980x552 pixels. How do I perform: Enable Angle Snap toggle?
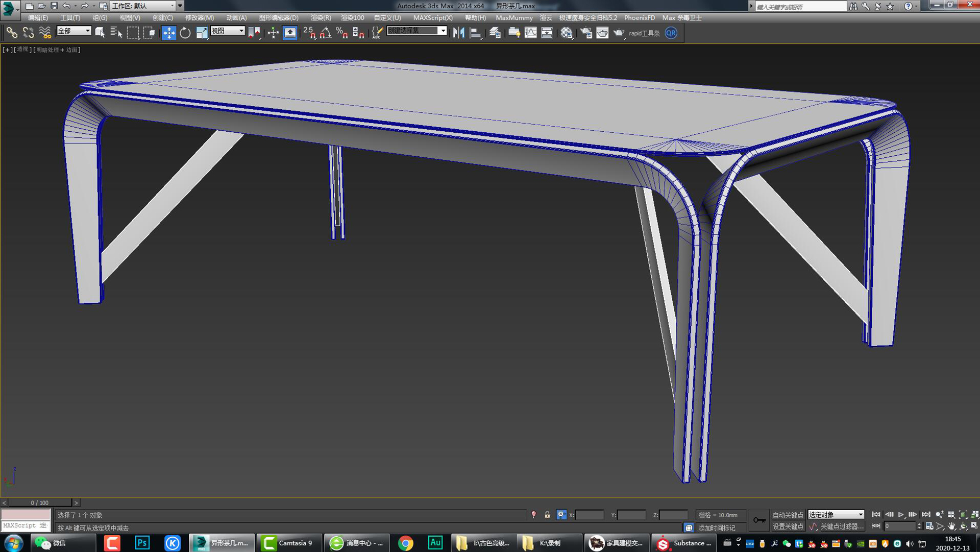click(x=325, y=34)
